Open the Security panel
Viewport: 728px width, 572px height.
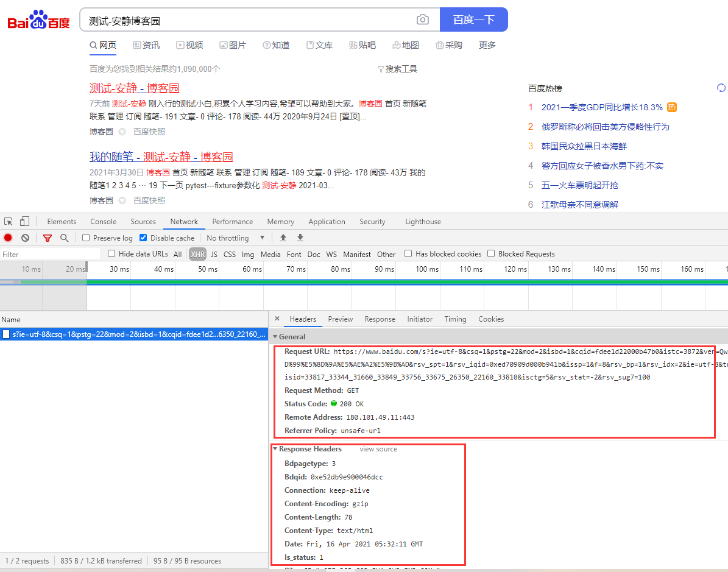pos(372,222)
